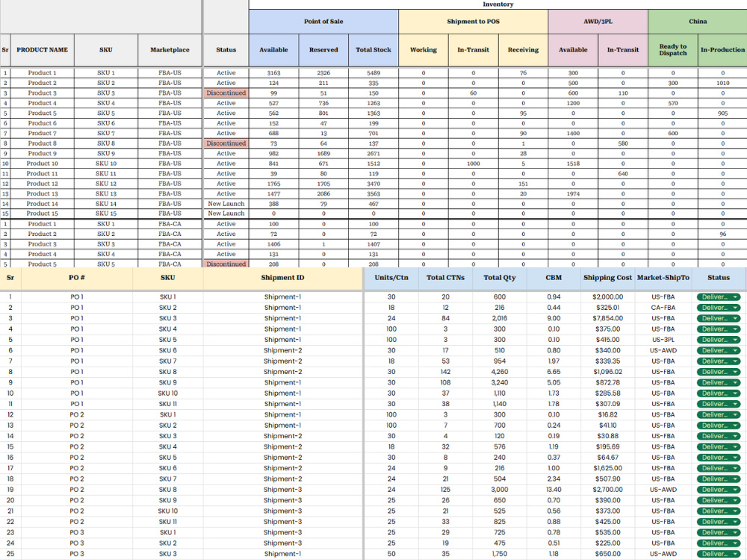The width and height of the screenshot is (747, 560).
Task: Select Total Stock value '5489'
Action: tap(373, 73)
